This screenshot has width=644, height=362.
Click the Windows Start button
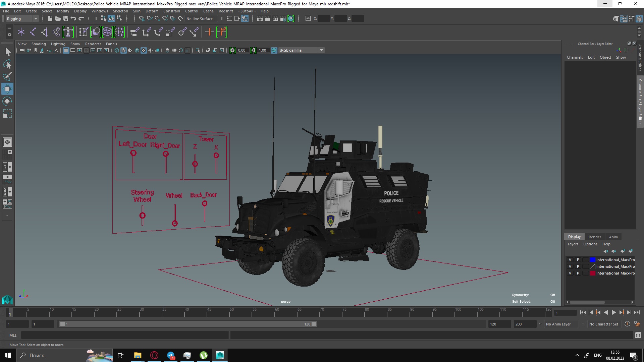coord(8,355)
